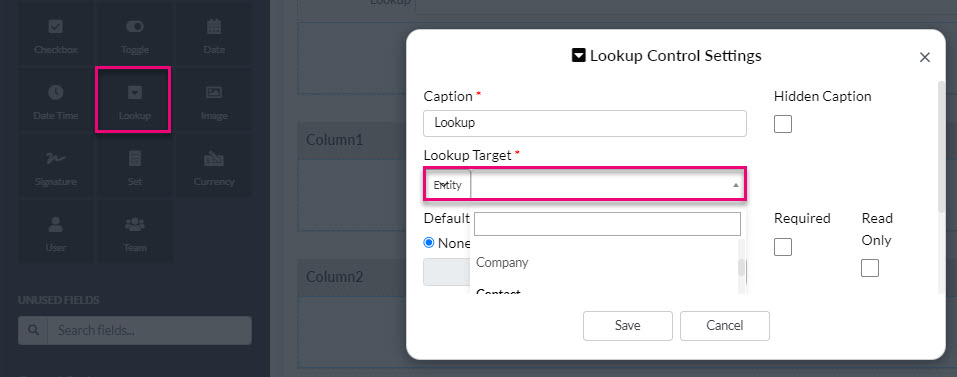Pick the Checkbox control icon

tap(56, 26)
